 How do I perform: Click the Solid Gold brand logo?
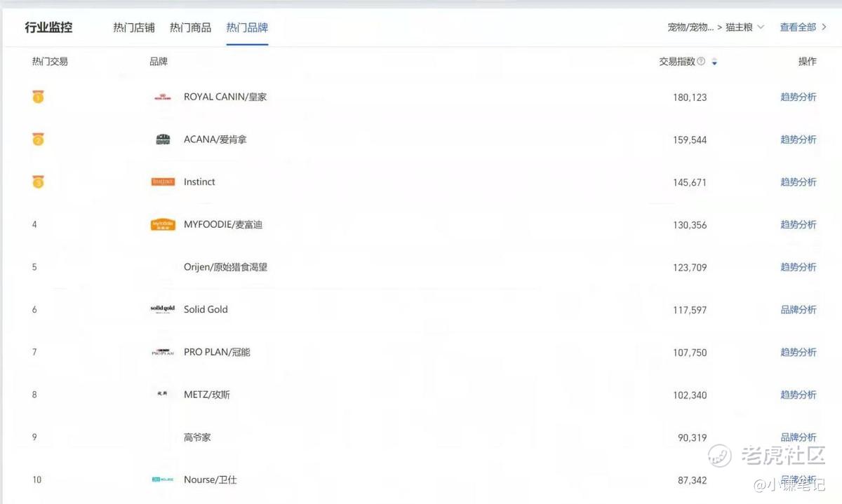pyautogui.click(x=163, y=309)
